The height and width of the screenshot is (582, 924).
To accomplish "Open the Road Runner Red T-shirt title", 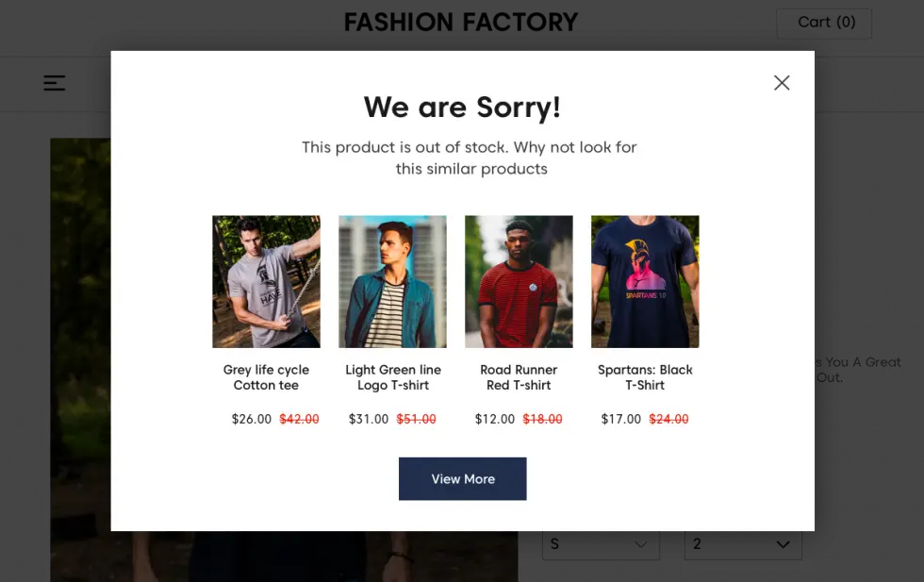I will [519, 377].
